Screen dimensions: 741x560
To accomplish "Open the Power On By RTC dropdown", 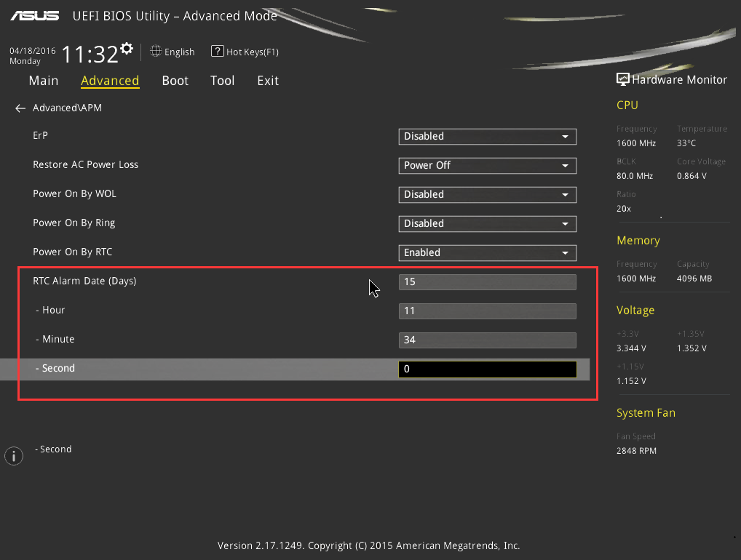I will pyautogui.click(x=487, y=252).
